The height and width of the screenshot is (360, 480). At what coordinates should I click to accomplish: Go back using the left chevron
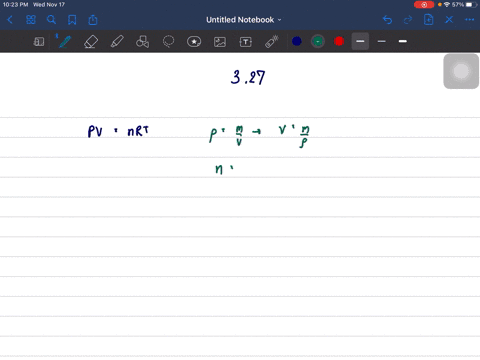click(x=10, y=20)
